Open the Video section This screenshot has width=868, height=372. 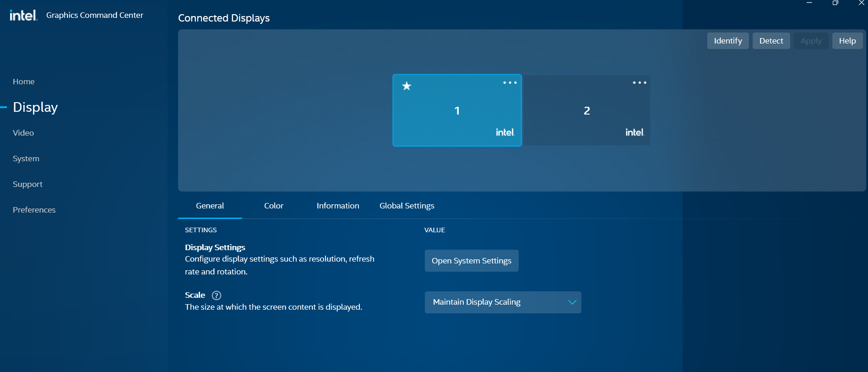tap(23, 133)
